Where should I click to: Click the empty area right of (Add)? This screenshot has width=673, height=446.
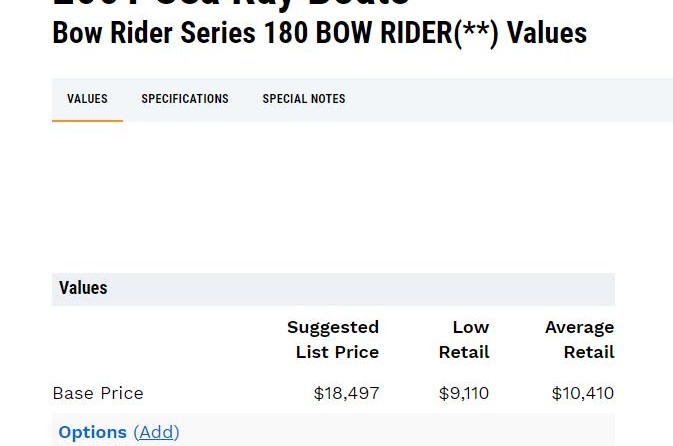click(x=400, y=432)
